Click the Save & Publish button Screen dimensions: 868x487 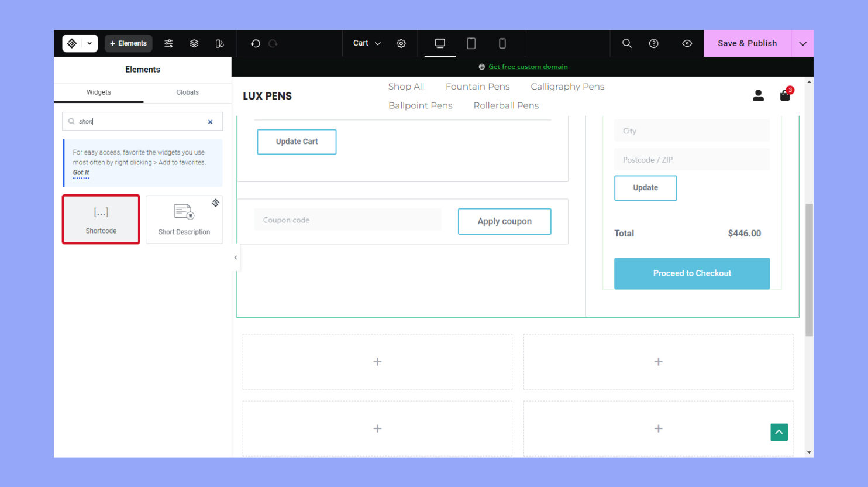tap(747, 43)
